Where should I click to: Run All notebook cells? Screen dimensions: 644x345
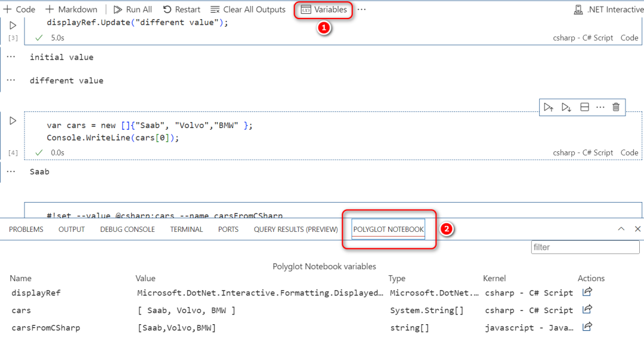(x=132, y=10)
